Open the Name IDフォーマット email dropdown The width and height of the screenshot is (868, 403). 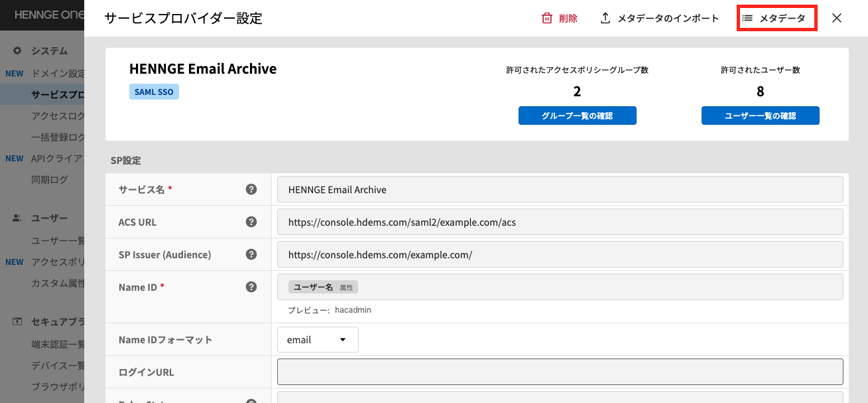[318, 339]
